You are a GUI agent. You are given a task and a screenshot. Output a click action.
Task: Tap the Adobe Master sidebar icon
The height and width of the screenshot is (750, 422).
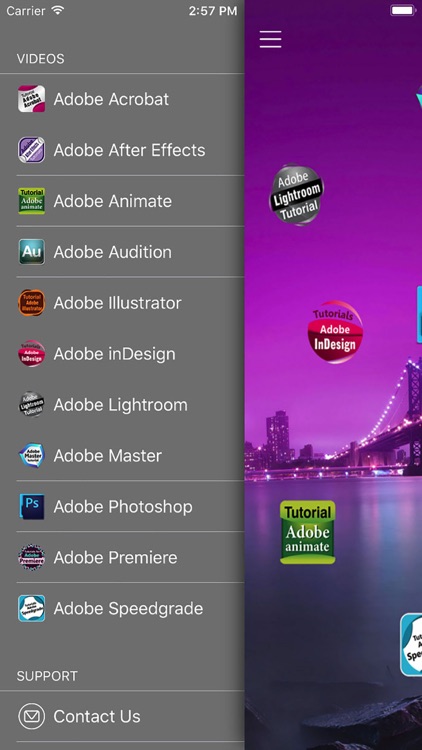[x=32, y=455]
